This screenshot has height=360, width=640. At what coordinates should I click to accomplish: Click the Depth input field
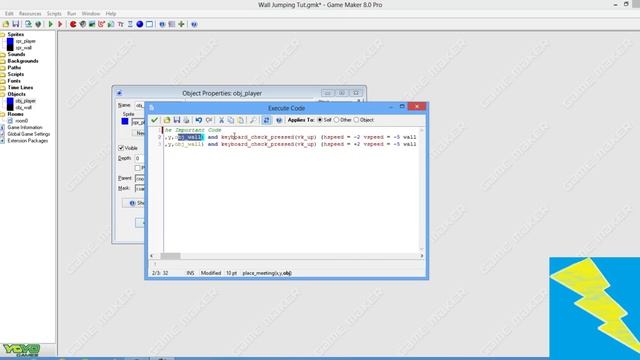click(x=139, y=158)
